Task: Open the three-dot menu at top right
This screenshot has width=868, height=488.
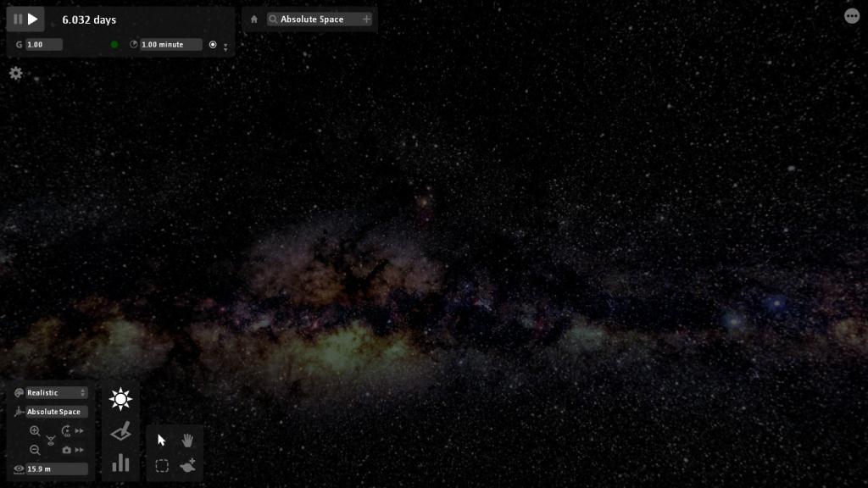Action: (x=851, y=16)
